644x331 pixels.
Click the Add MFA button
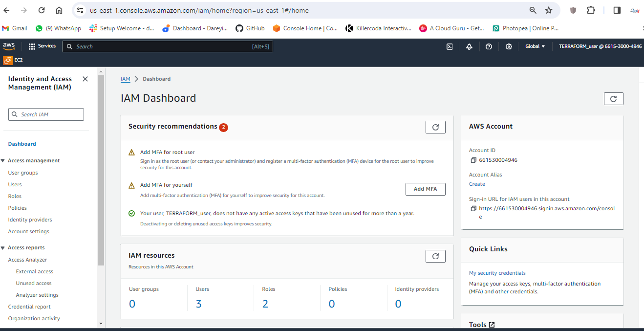(x=425, y=189)
